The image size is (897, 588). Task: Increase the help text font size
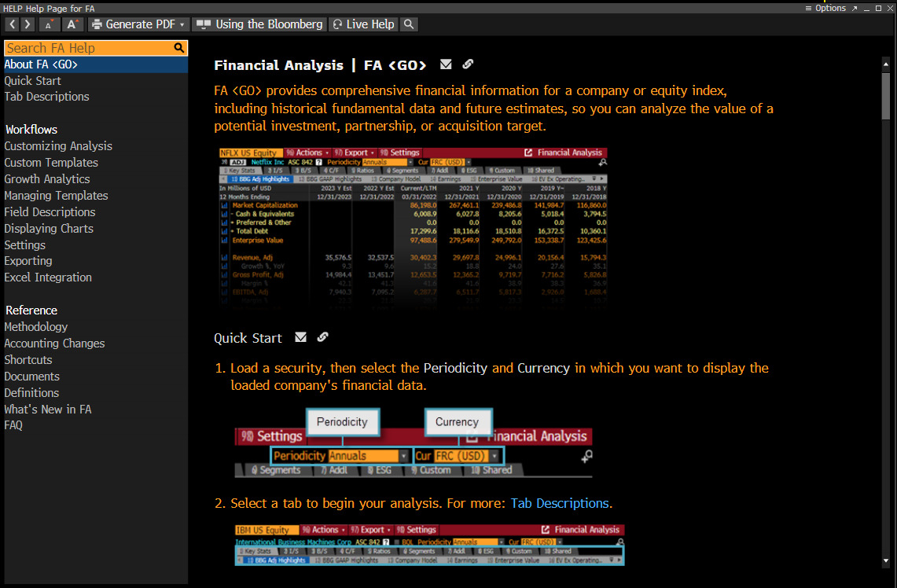point(72,24)
